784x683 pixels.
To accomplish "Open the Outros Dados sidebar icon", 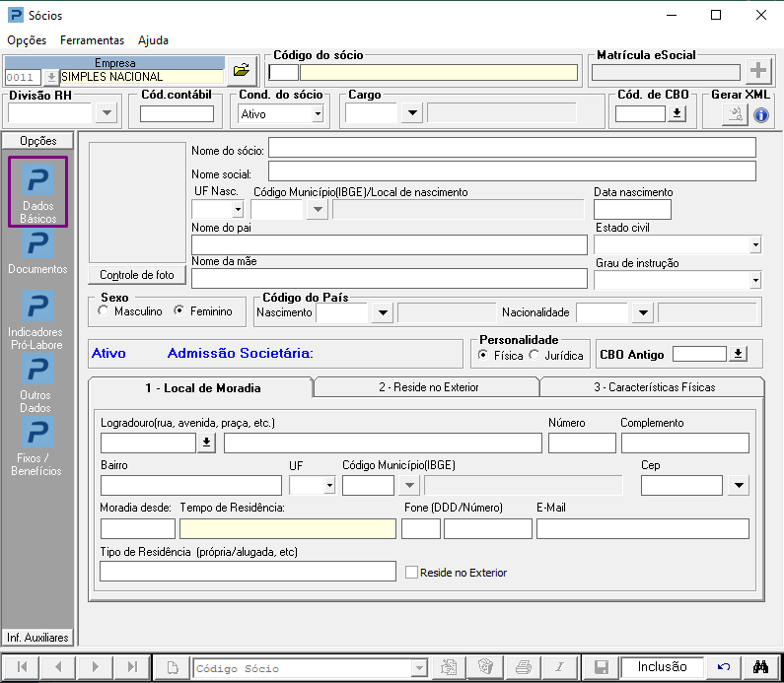I will (36, 383).
